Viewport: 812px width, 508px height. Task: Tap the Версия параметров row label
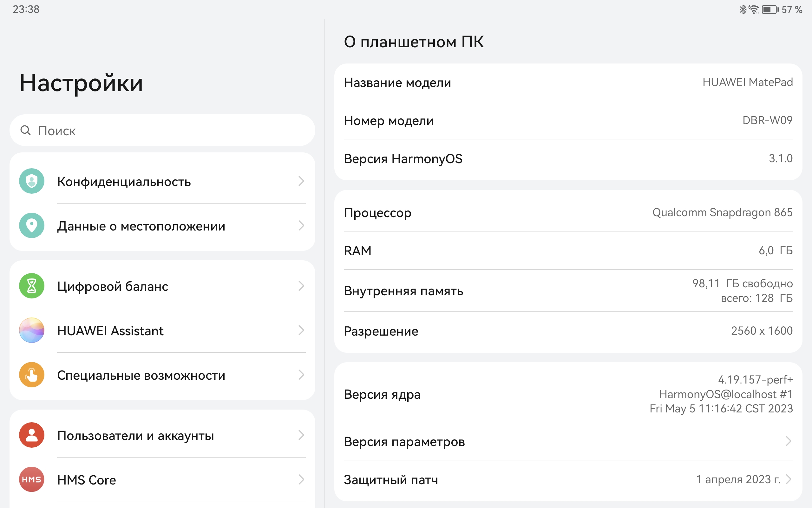click(404, 441)
